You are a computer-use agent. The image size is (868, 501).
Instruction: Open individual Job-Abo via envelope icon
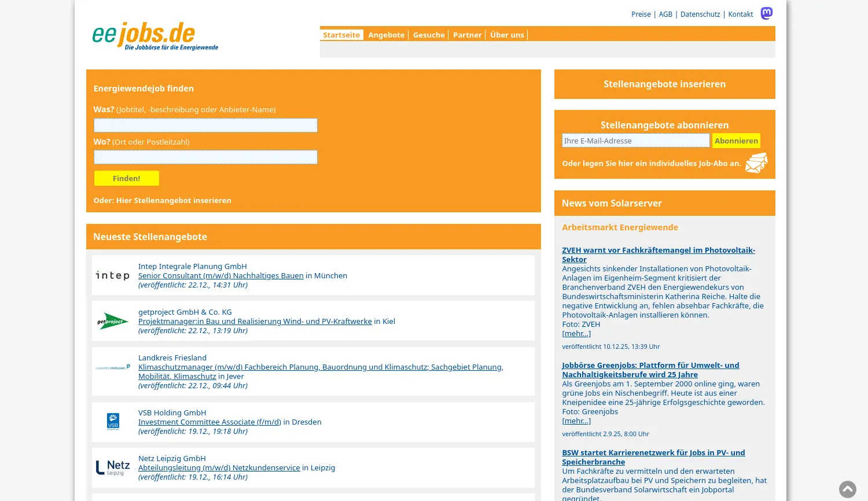point(756,163)
